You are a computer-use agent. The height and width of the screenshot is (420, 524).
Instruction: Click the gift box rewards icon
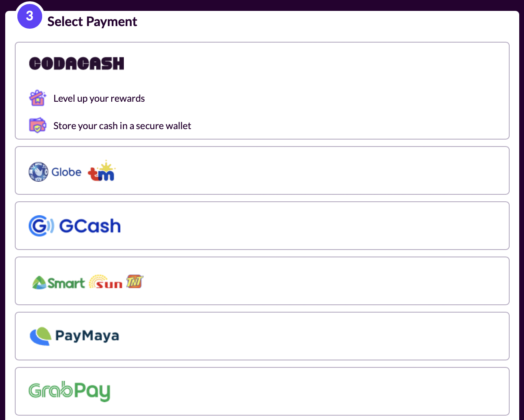tap(38, 98)
